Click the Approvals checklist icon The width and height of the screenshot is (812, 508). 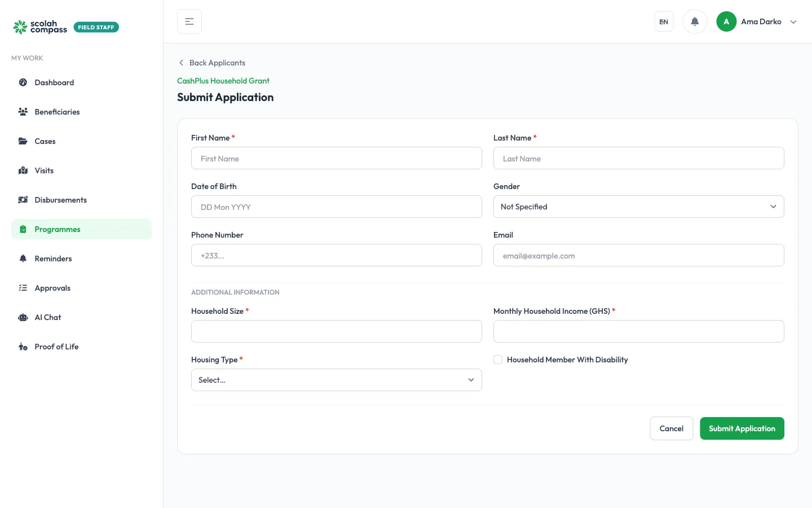pyautogui.click(x=23, y=288)
